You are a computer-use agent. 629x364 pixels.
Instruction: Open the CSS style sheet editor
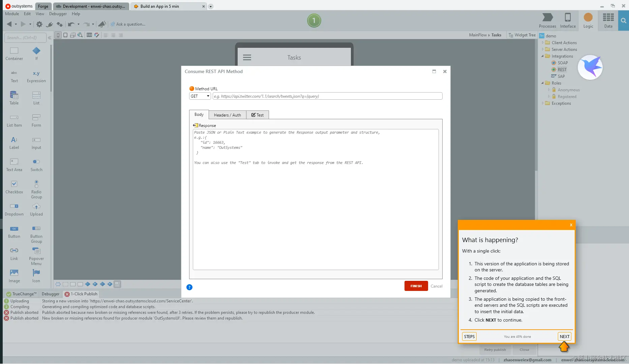point(89,35)
